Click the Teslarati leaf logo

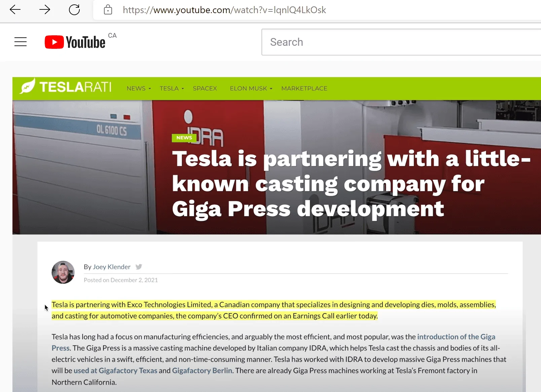65,87
